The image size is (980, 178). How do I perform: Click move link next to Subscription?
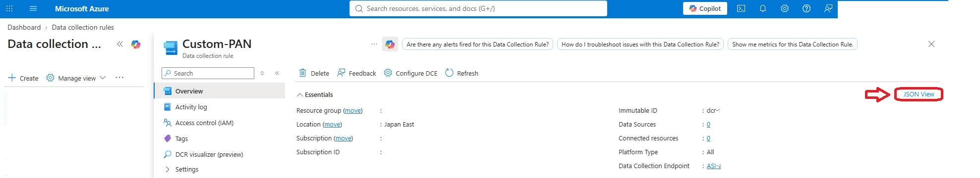click(x=343, y=138)
